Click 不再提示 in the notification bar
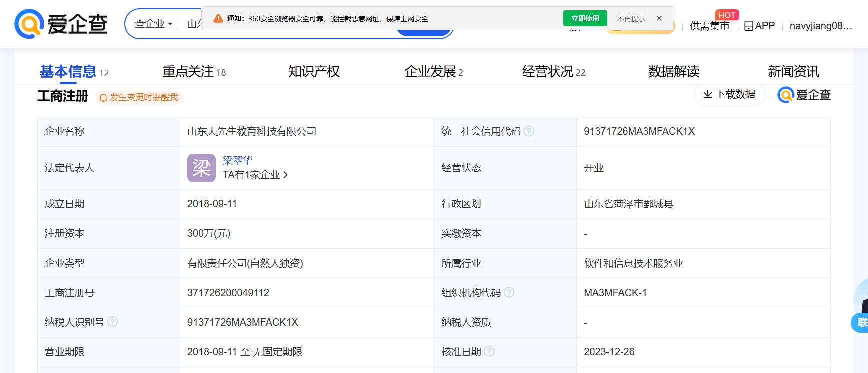The image size is (868, 373). click(631, 19)
